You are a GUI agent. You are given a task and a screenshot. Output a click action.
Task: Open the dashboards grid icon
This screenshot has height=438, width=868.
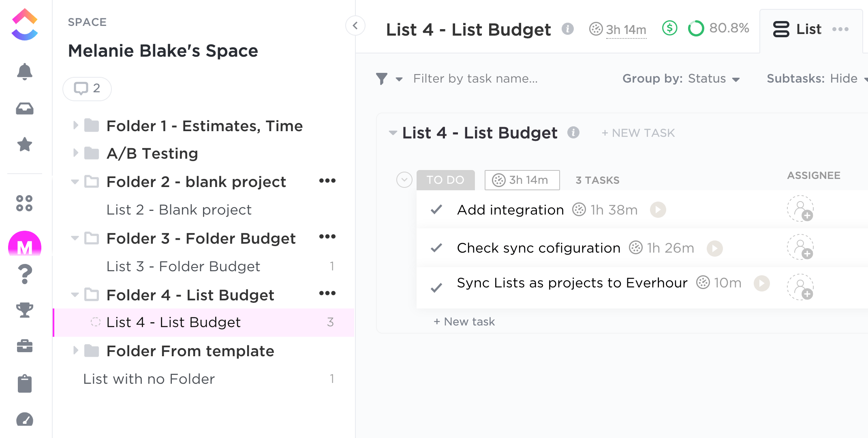tap(24, 203)
